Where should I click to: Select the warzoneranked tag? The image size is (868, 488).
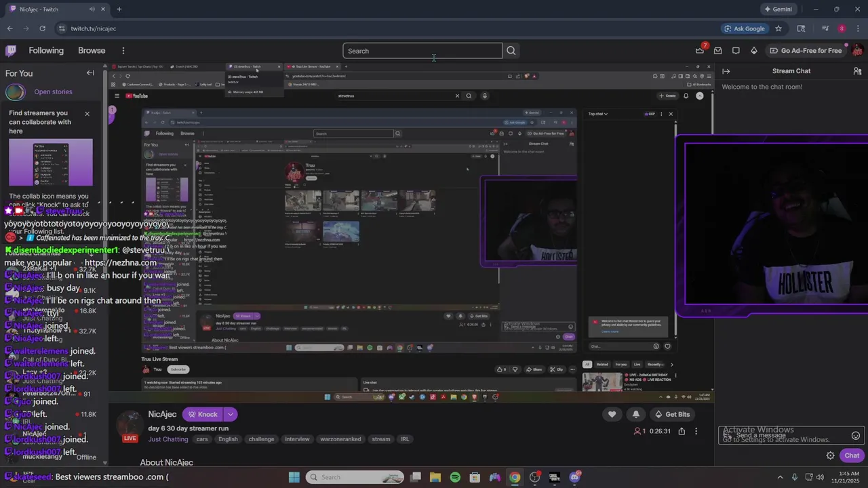coord(340,439)
